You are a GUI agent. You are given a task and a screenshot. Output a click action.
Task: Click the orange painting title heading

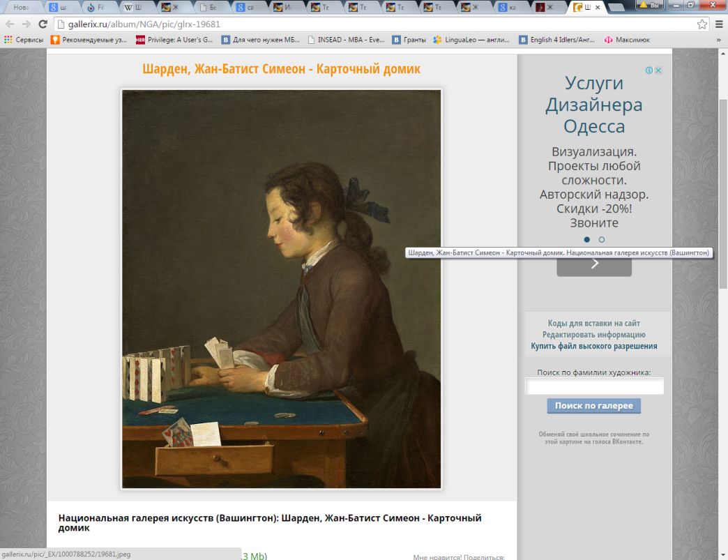point(281,69)
